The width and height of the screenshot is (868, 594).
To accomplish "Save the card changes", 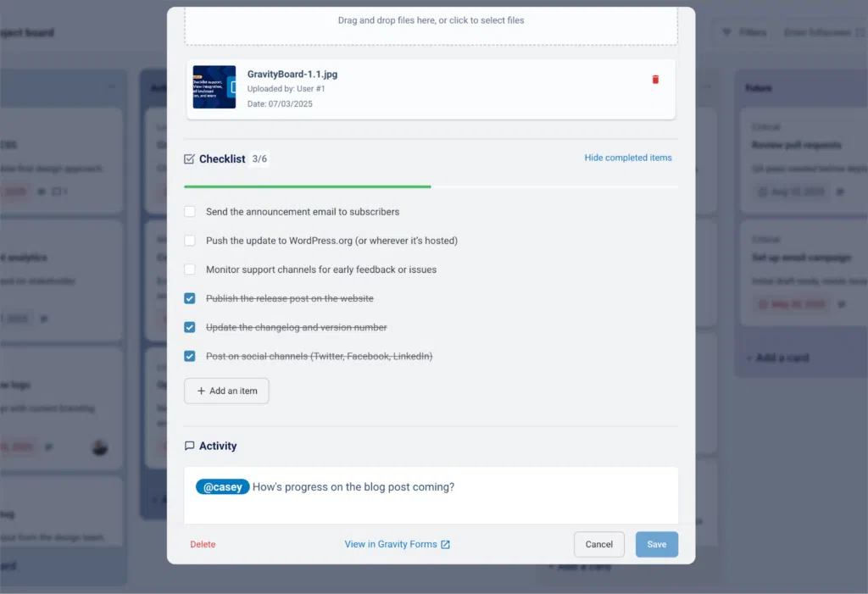I will point(657,544).
